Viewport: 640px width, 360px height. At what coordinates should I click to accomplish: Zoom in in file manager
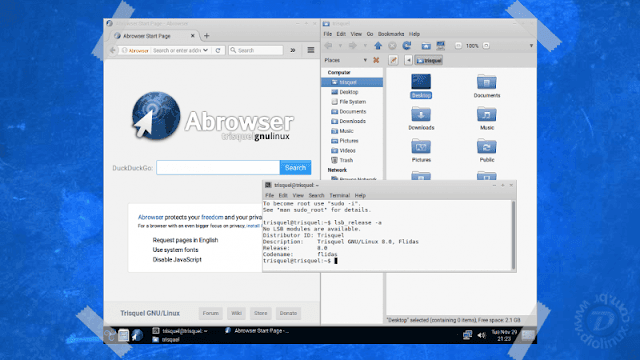click(x=486, y=46)
